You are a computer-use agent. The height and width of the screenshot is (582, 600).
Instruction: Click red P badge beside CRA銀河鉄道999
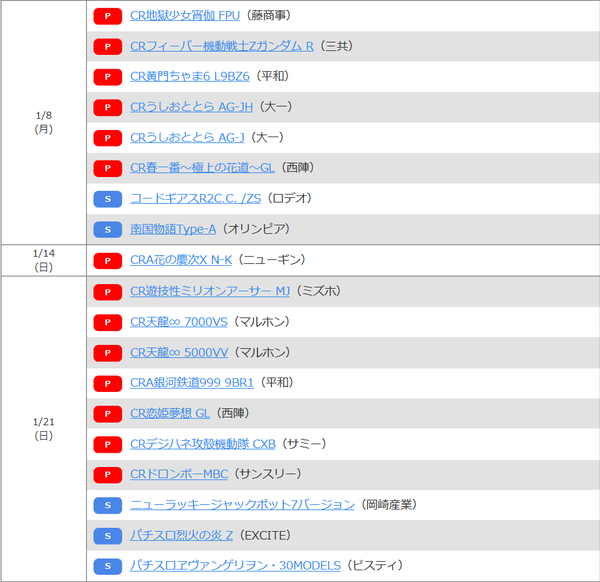tap(108, 383)
